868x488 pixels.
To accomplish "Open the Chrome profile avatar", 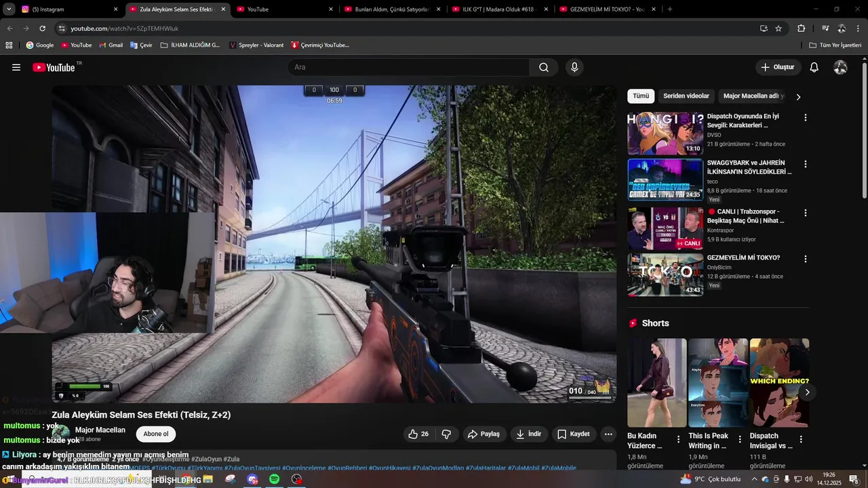I will (x=842, y=28).
